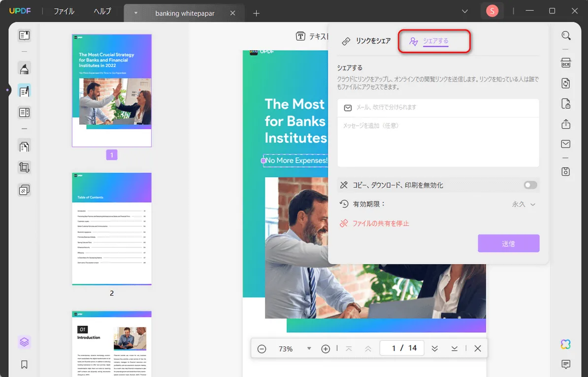Click the テキスト text tool icon
588x377 pixels.
(300, 36)
